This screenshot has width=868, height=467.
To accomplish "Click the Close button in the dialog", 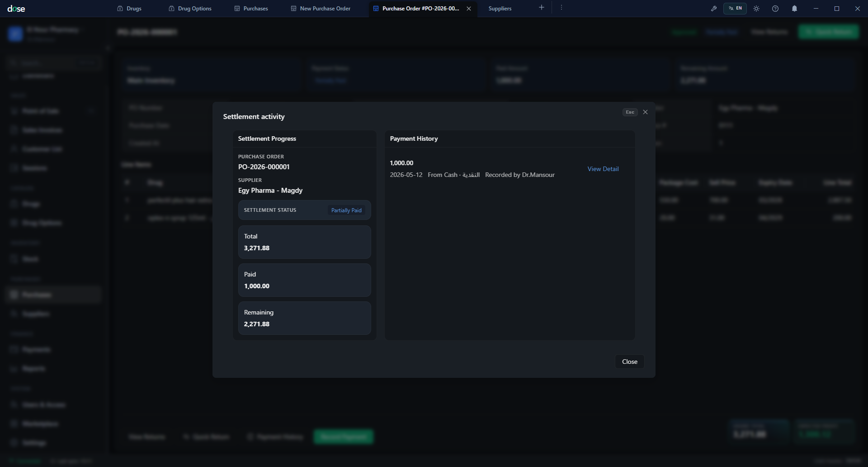I will point(630,362).
